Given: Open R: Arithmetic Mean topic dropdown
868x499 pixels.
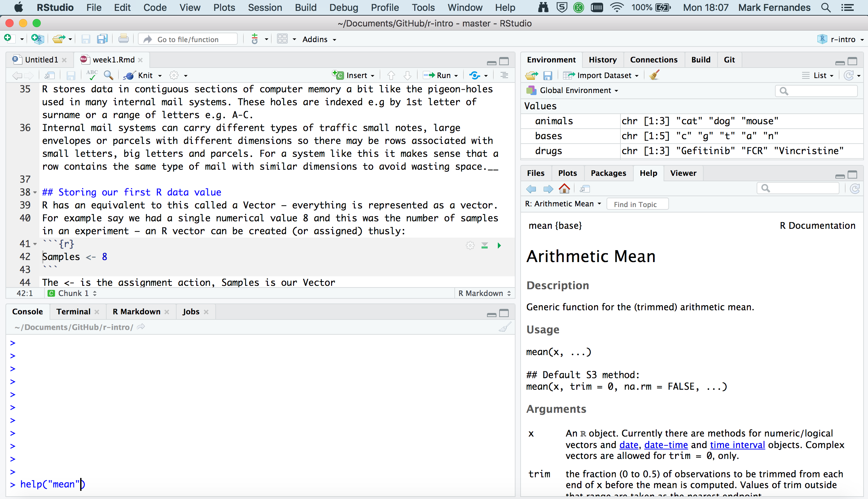Looking at the screenshot, I should point(563,204).
